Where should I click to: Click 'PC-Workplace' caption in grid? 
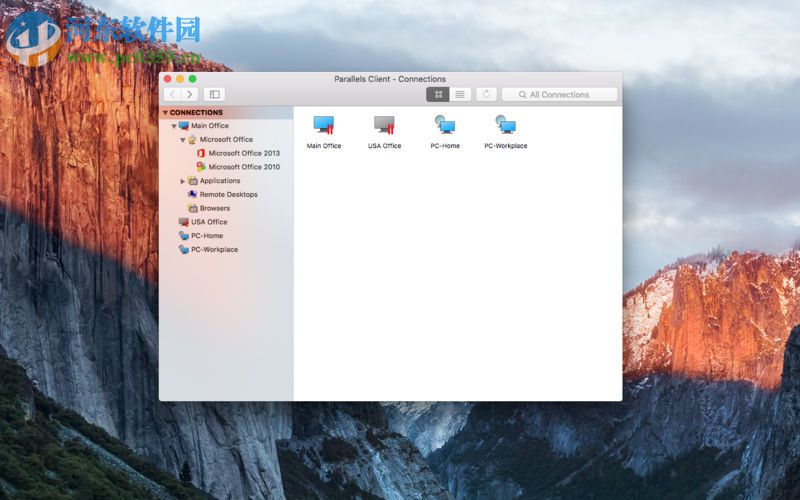(506, 146)
